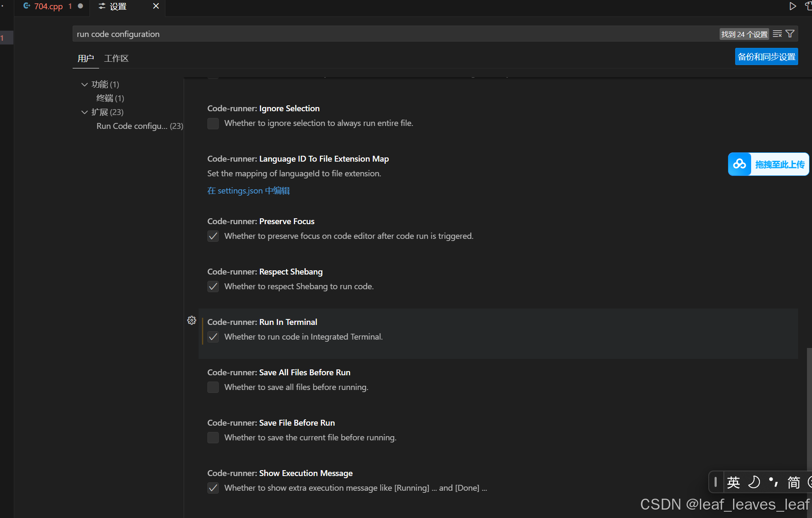Click the punctuation icon in the IME toolbar
This screenshot has width=812, height=518.
click(x=773, y=482)
